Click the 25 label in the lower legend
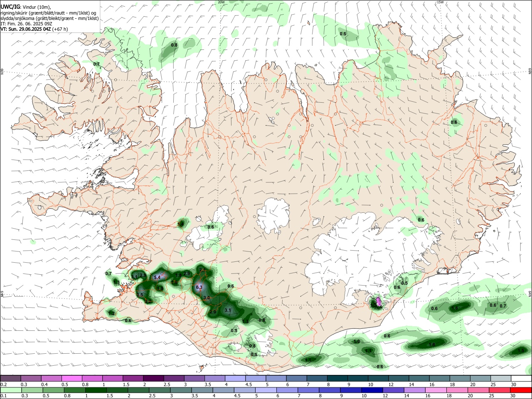 [493, 397]
